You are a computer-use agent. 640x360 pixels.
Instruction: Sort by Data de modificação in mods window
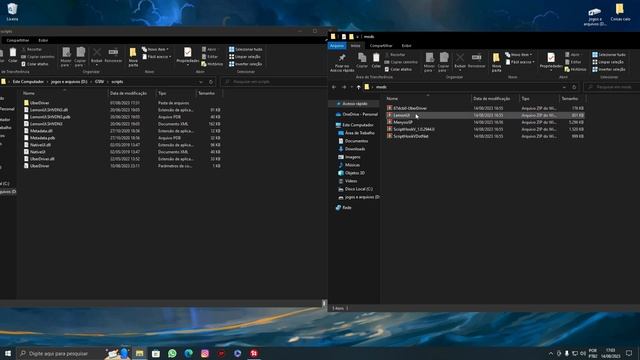491,98
